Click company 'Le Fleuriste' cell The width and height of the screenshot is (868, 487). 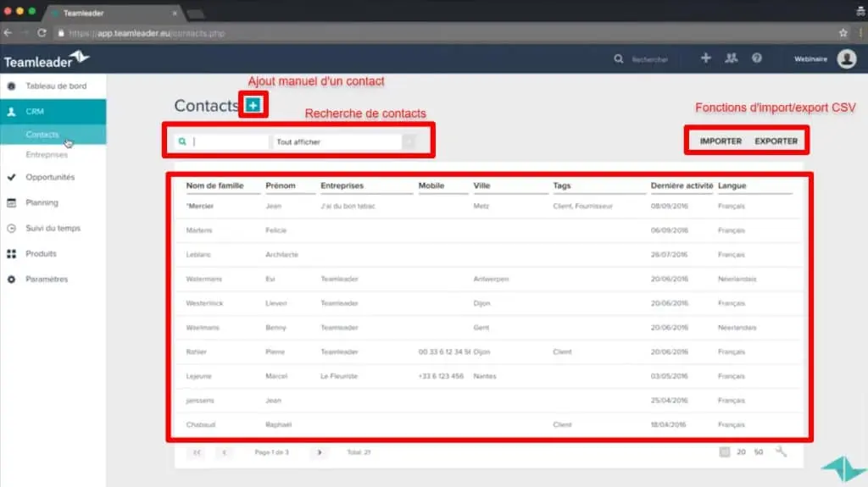(x=339, y=376)
